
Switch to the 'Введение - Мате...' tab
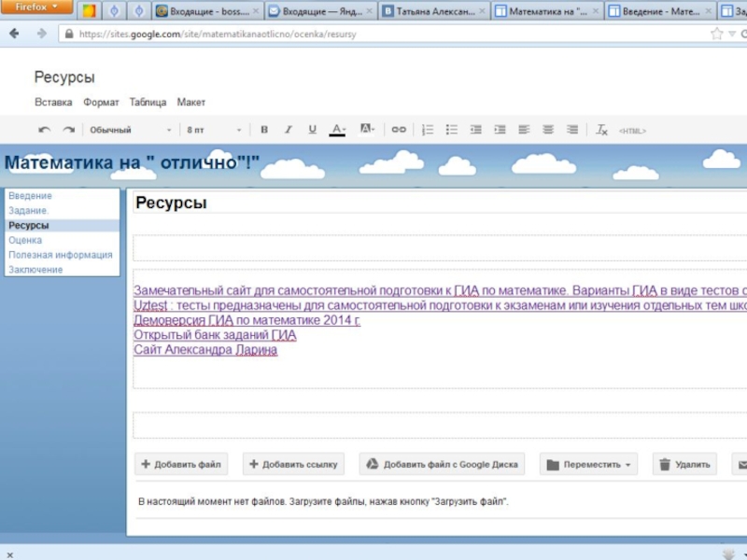[x=660, y=11]
